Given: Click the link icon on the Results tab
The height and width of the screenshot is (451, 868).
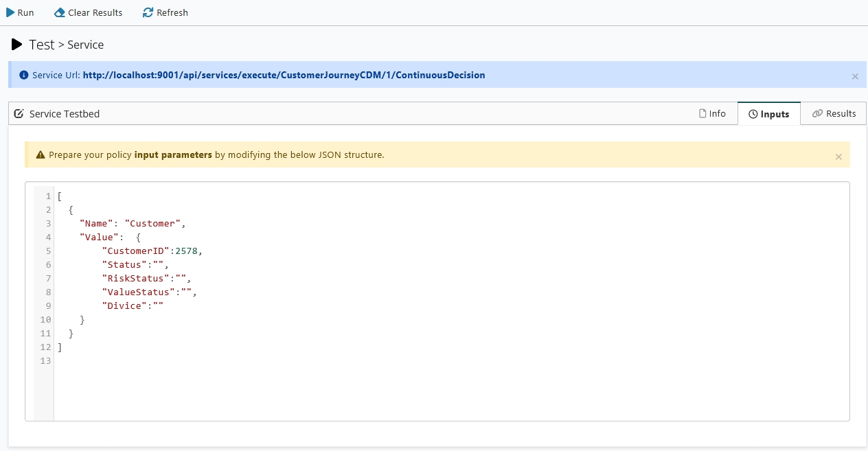Looking at the screenshot, I should [817, 113].
